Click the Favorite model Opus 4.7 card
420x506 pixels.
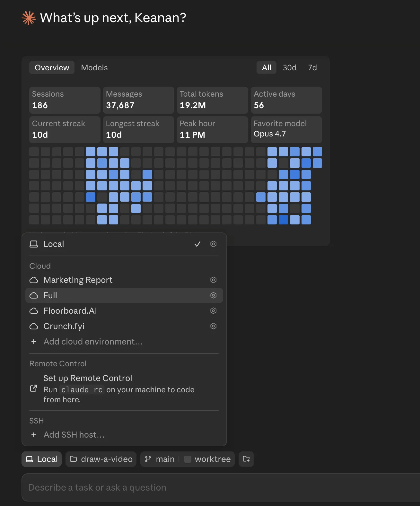[x=286, y=129]
